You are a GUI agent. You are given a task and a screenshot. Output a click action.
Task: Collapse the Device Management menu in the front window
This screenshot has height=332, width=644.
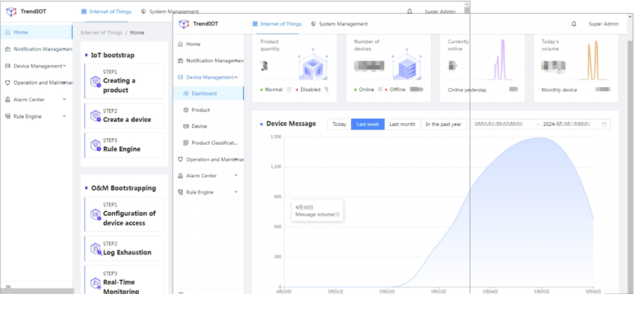(x=236, y=77)
